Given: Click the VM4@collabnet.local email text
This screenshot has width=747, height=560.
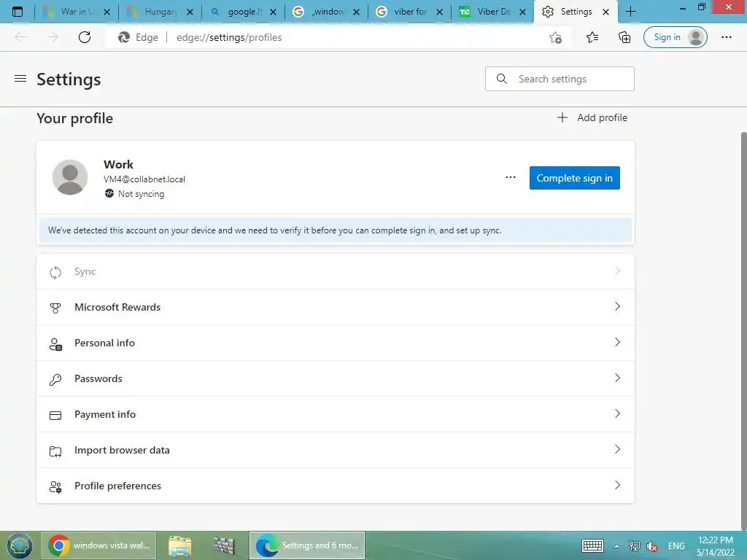Looking at the screenshot, I should pyautogui.click(x=144, y=179).
